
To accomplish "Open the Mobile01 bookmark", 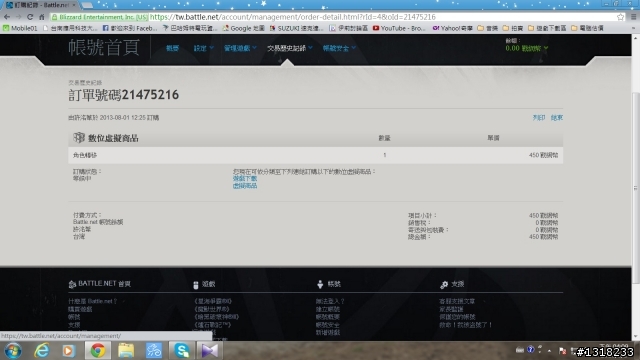I will pos(20,28).
